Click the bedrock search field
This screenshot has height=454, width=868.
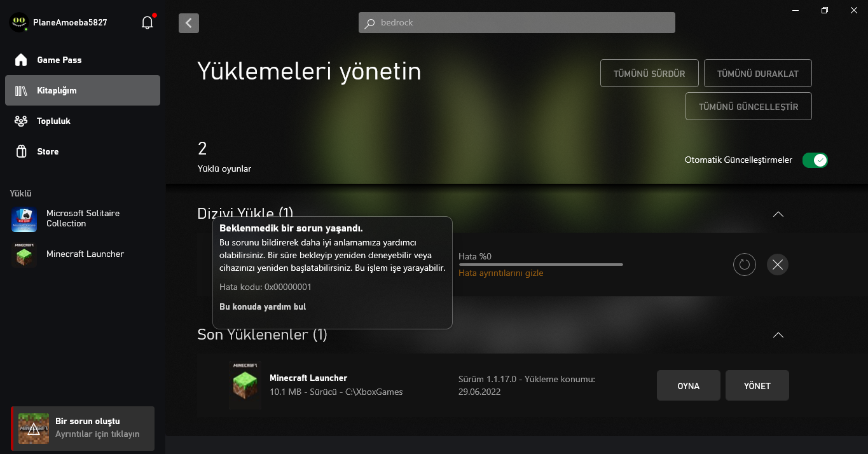(517, 23)
